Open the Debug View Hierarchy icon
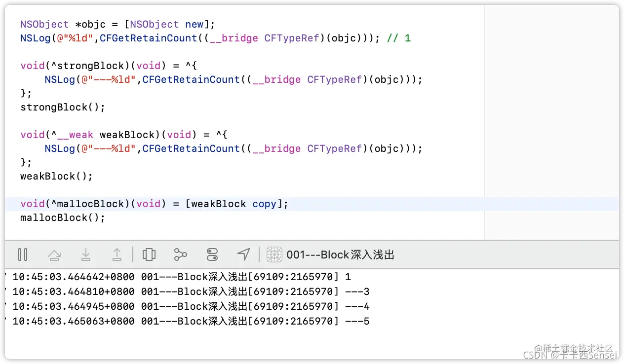 pos(149,255)
